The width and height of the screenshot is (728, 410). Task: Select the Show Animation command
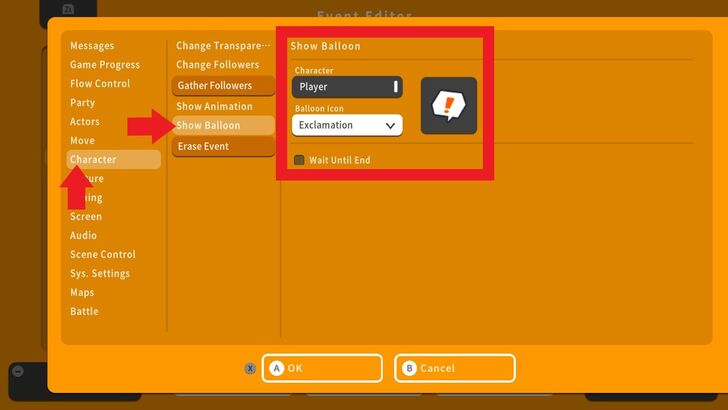(x=214, y=107)
